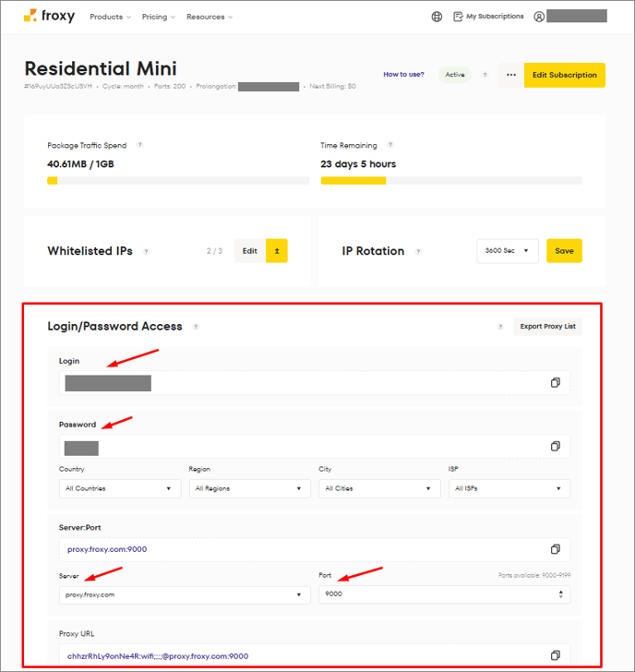Click the yellow add whitelisted IP button
The width and height of the screenshot is (635, 672).
277,251
